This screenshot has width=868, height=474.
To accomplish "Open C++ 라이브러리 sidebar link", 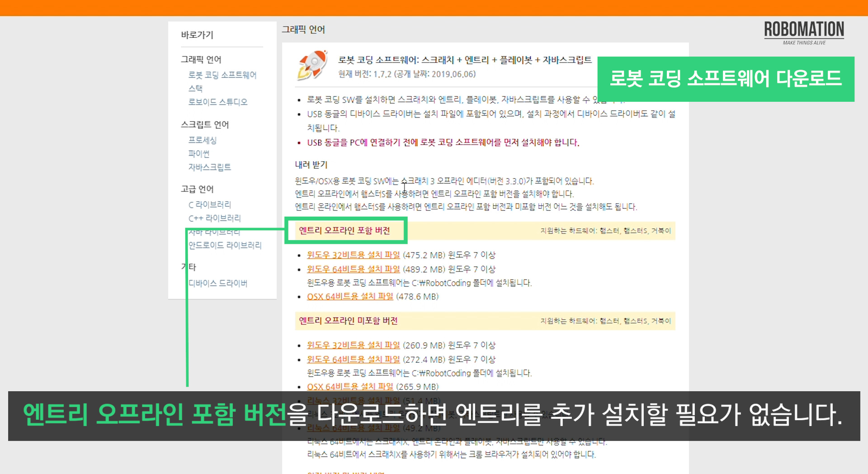I will 215,218.
